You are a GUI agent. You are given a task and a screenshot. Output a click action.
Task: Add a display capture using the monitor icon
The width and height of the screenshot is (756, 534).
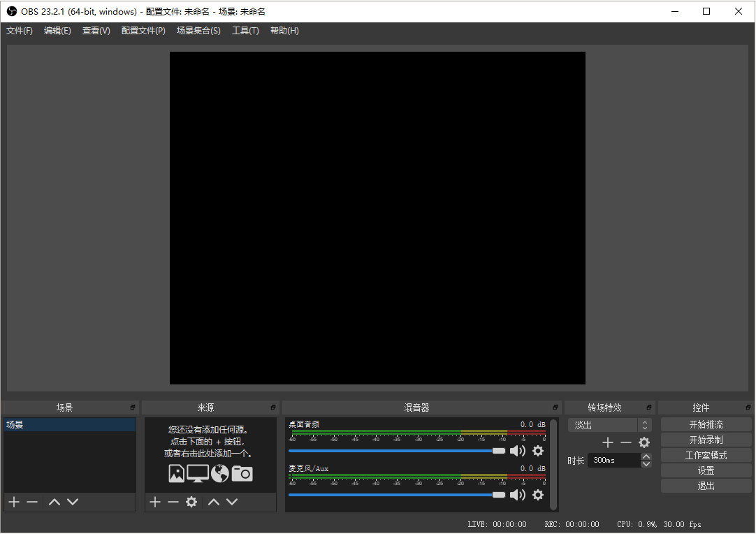coord(198,473)
